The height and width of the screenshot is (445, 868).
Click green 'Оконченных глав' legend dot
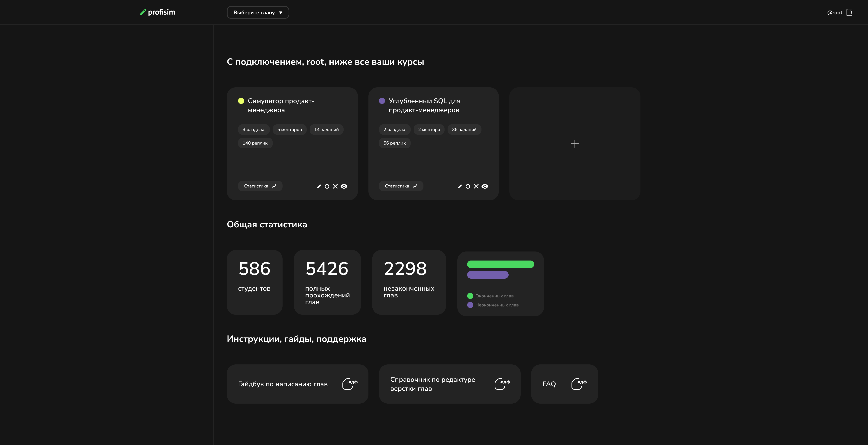470,296
